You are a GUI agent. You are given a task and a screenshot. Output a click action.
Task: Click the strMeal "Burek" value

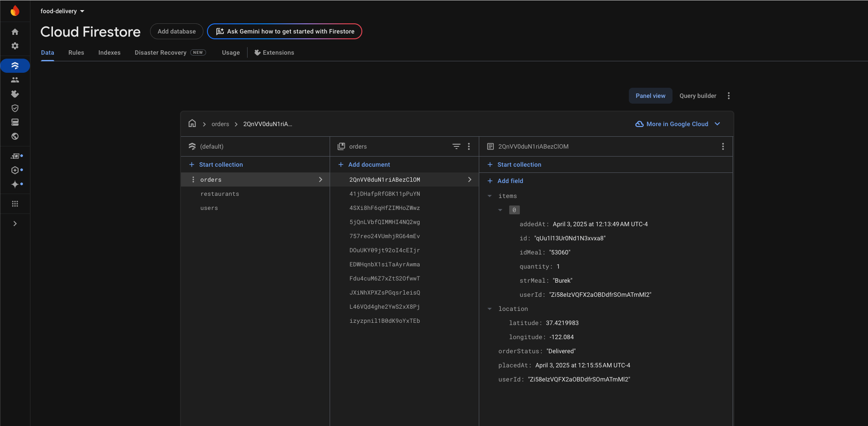[562, 280]
